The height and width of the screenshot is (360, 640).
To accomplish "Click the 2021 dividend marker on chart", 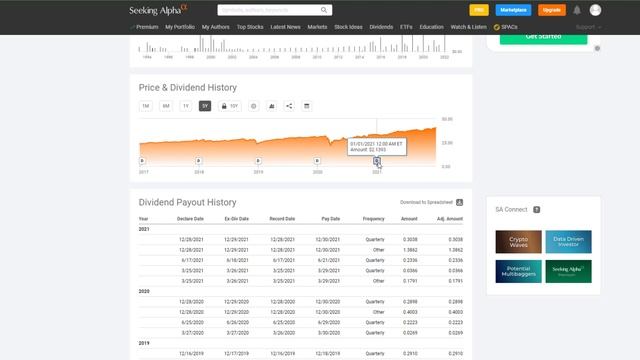I will 376,161.
